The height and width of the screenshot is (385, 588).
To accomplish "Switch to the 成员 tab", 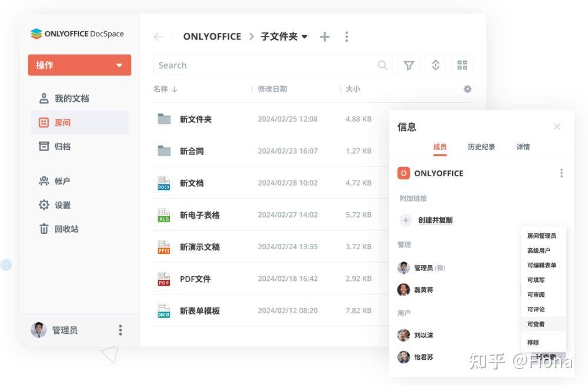I will point(440,147).
